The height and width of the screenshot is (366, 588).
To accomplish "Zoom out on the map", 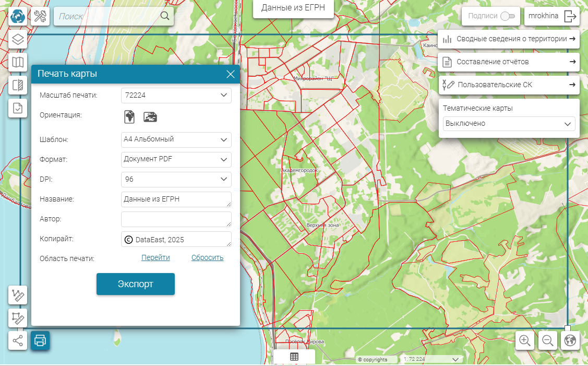I will [548, 341].
